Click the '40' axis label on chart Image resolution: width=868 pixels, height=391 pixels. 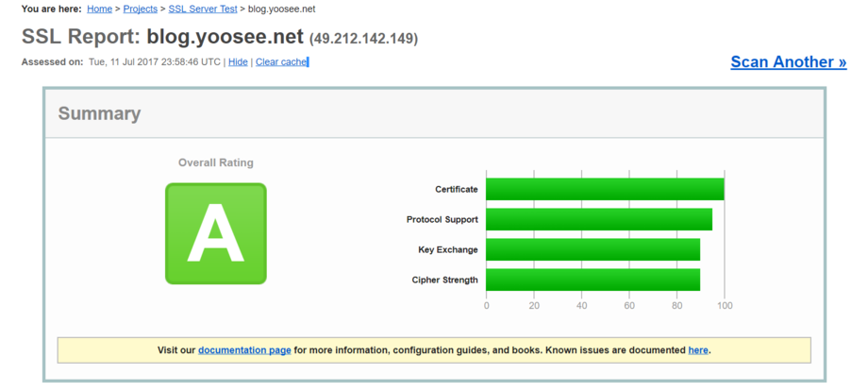[x=582, y=306]
